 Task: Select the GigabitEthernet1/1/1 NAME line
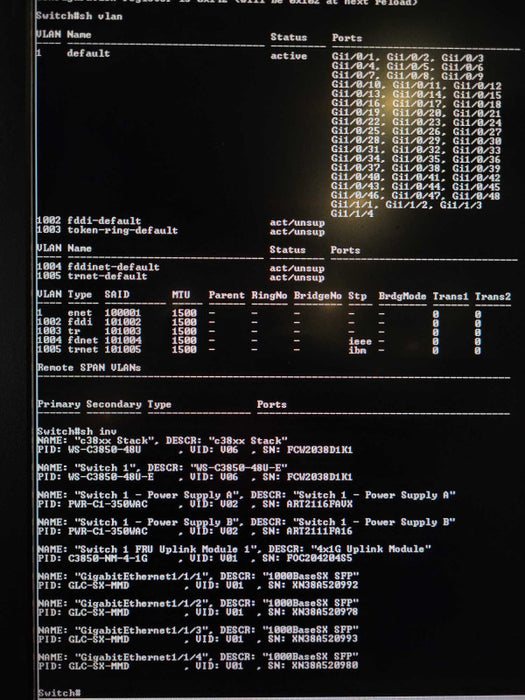(x=198, y=576)
